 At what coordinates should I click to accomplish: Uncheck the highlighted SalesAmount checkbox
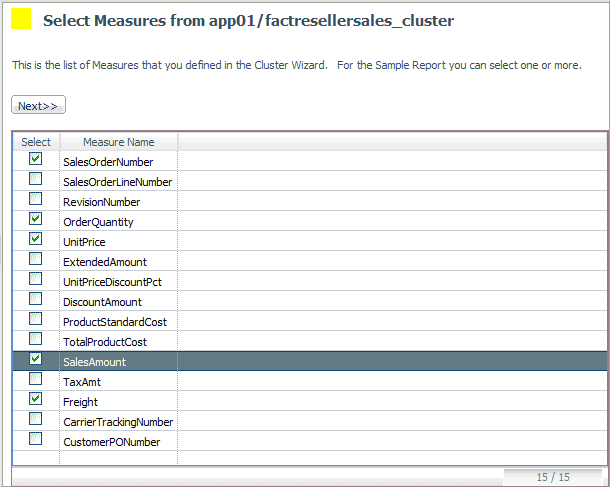36,359
